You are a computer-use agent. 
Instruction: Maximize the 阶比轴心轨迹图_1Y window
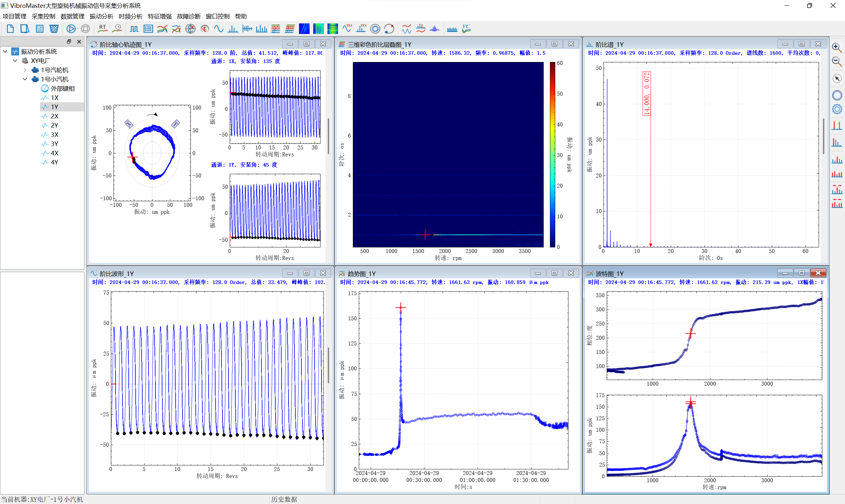[x=306, y=44]
